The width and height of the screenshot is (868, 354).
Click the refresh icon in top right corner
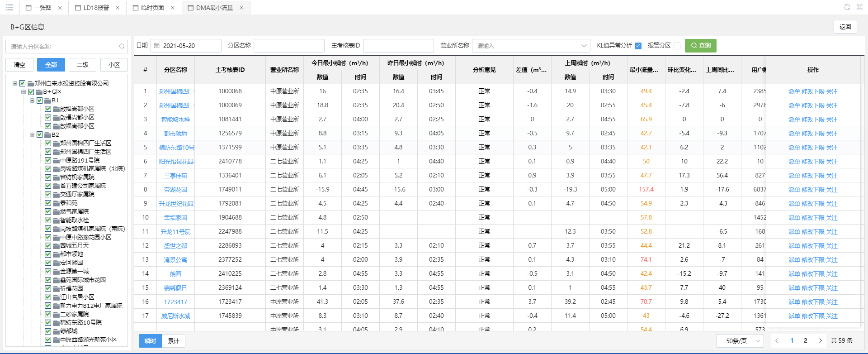click(847, 7)
